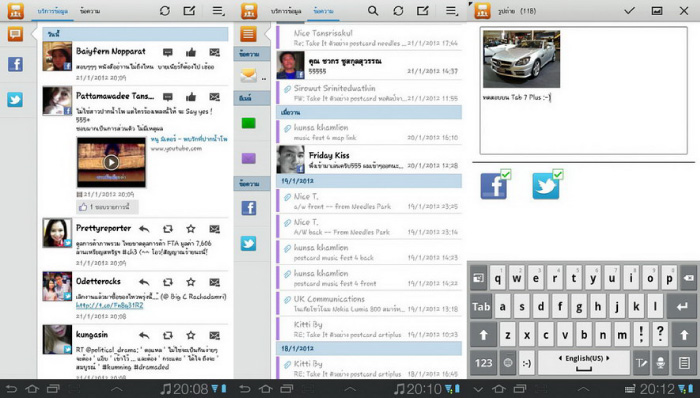Retweet the Prettyreporter tweet
Viewport: 700px width, 398px height.
(x=167, y=229)
